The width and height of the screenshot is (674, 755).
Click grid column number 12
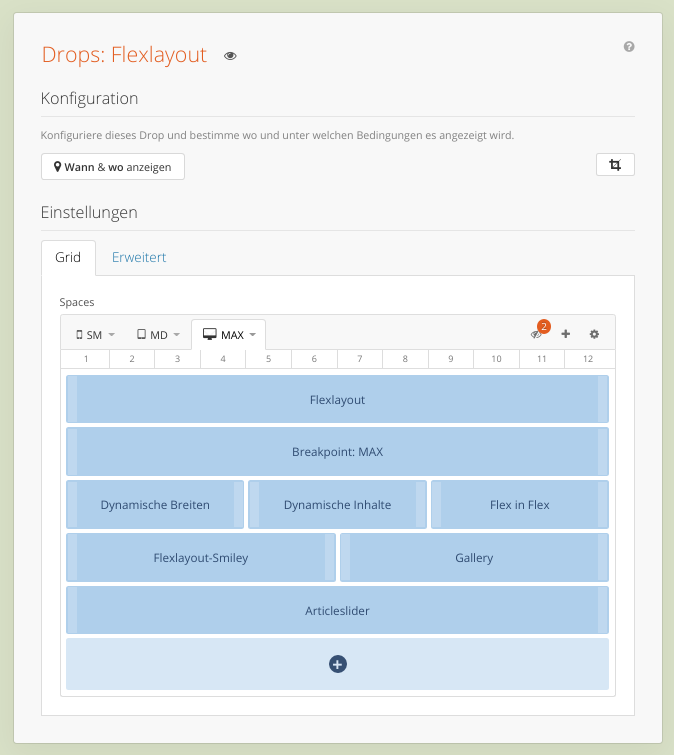pyautogui.click(x=588, y=359)
